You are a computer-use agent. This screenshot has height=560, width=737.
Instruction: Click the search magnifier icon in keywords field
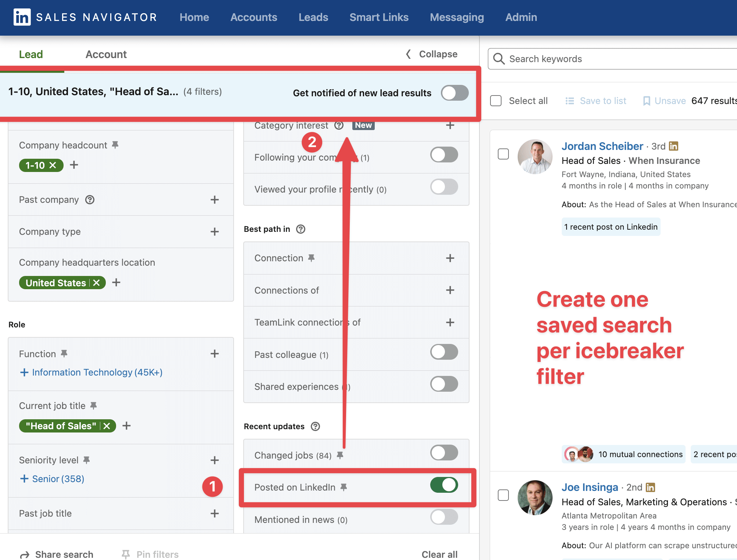[x=499, y=59]
